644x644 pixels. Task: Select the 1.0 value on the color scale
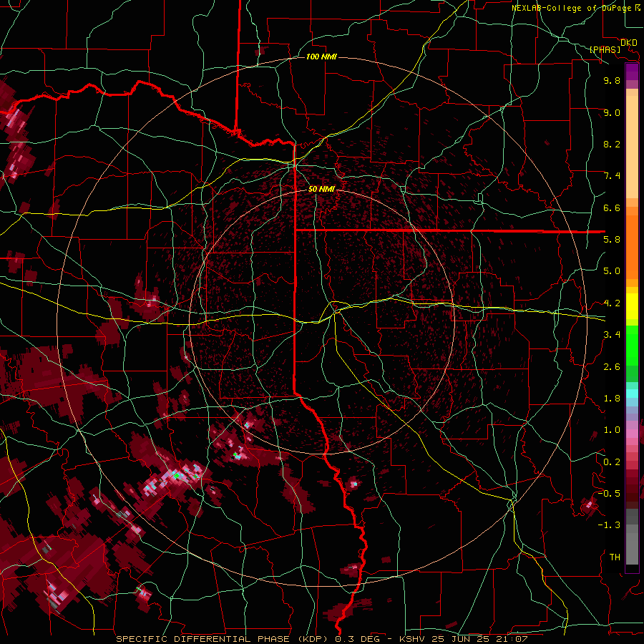click(612, 430)
